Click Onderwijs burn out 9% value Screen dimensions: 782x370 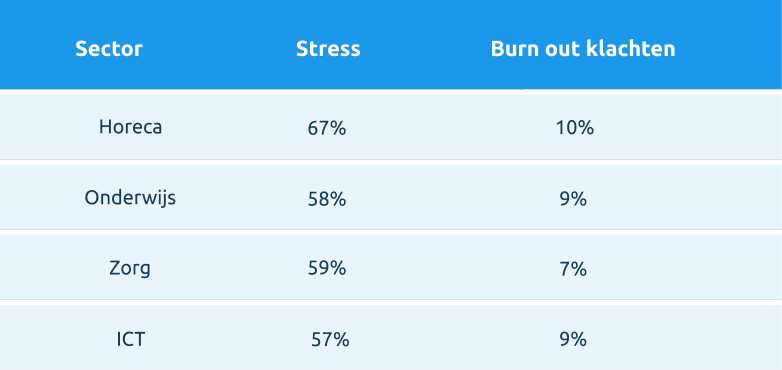(x=573, y=199)
